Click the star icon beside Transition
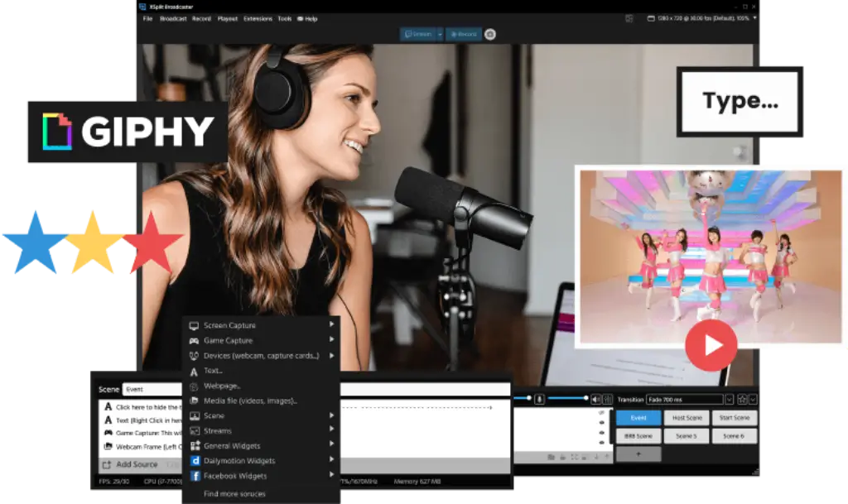 [x=742, y=399]
